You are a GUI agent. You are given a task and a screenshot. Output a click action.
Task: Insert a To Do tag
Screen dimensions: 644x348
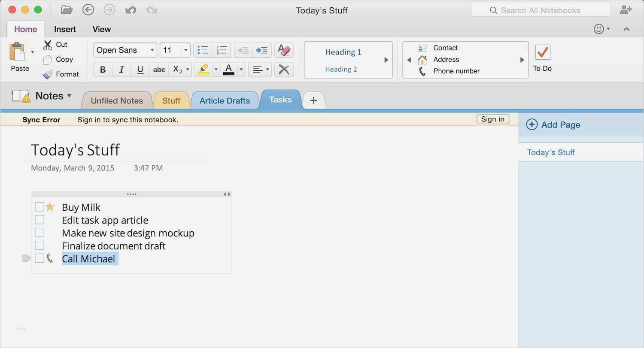tap(542, 56)
